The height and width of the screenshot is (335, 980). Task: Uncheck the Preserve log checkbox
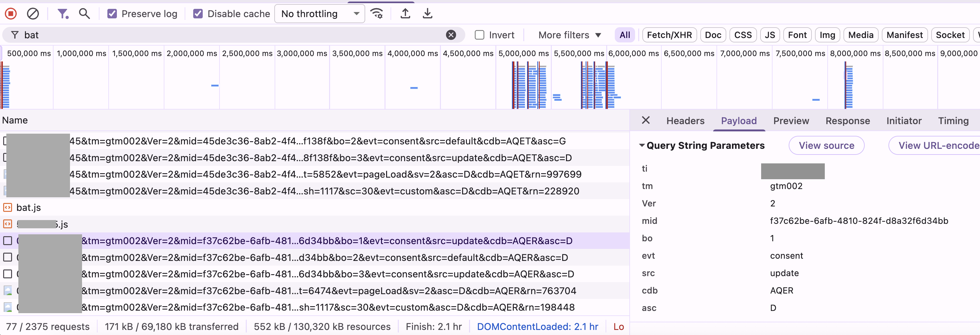(x=111, y=14)
